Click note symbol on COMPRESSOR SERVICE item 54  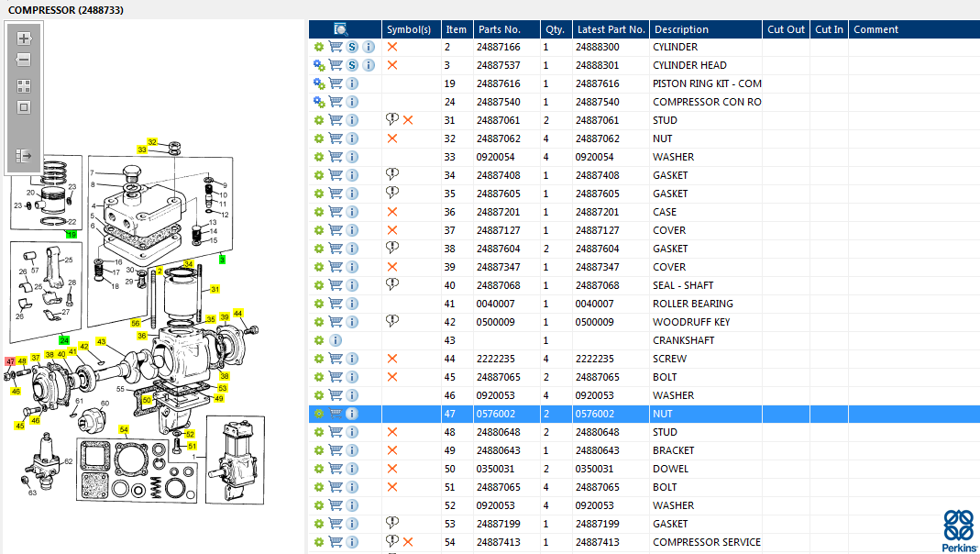coord(391,541)
